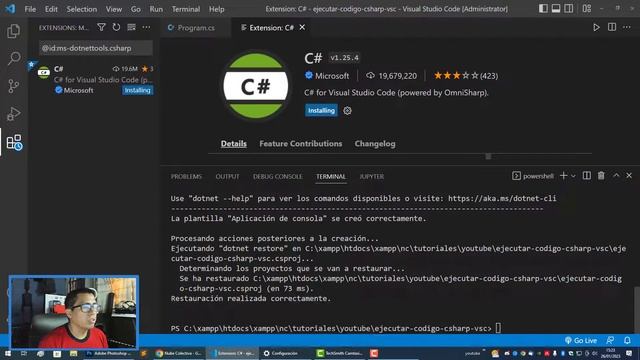Open the Terminal menu

[x=186, y=9]
